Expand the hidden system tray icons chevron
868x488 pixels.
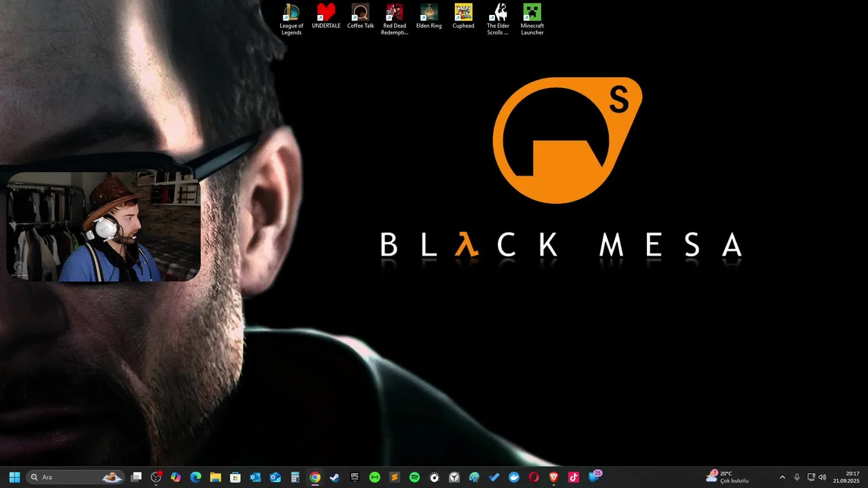click(782, 477)
